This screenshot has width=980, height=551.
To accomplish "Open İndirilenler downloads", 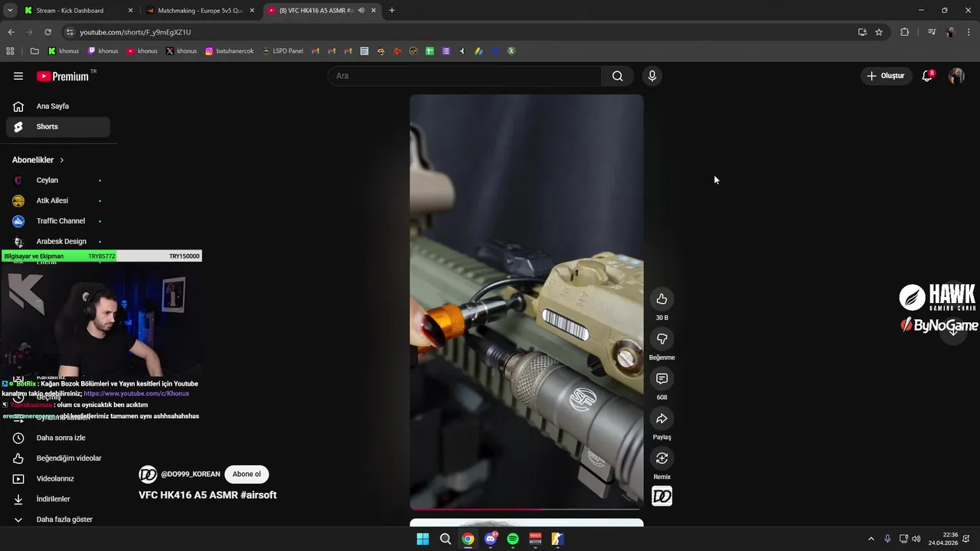I will point(58,499).
